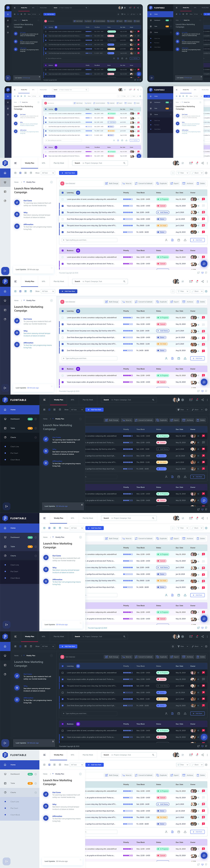This screenshot has height=868, width=210.
Task: Click Bulk Change in light-sidebar mockup
Action: pos(112,775)
